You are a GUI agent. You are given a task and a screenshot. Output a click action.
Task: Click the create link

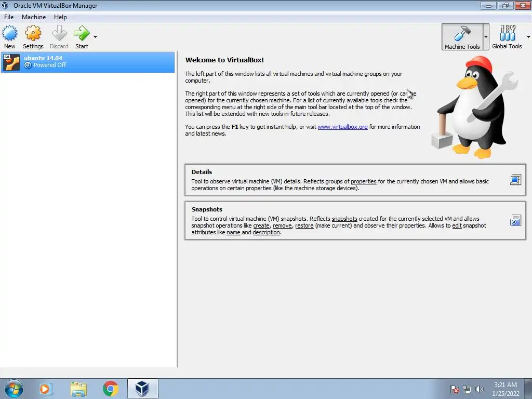pos(261,225)
